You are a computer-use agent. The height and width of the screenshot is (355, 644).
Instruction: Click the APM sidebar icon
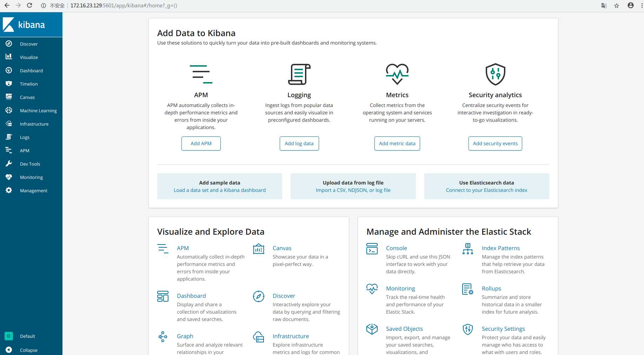[x=9, y=150]
